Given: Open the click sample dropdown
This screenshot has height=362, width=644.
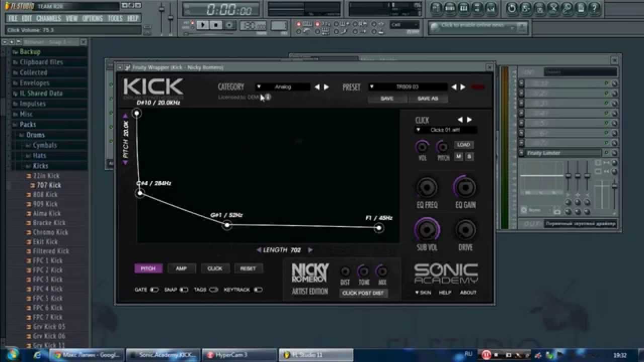Looking at the screenshot, I should click(445, 130).
